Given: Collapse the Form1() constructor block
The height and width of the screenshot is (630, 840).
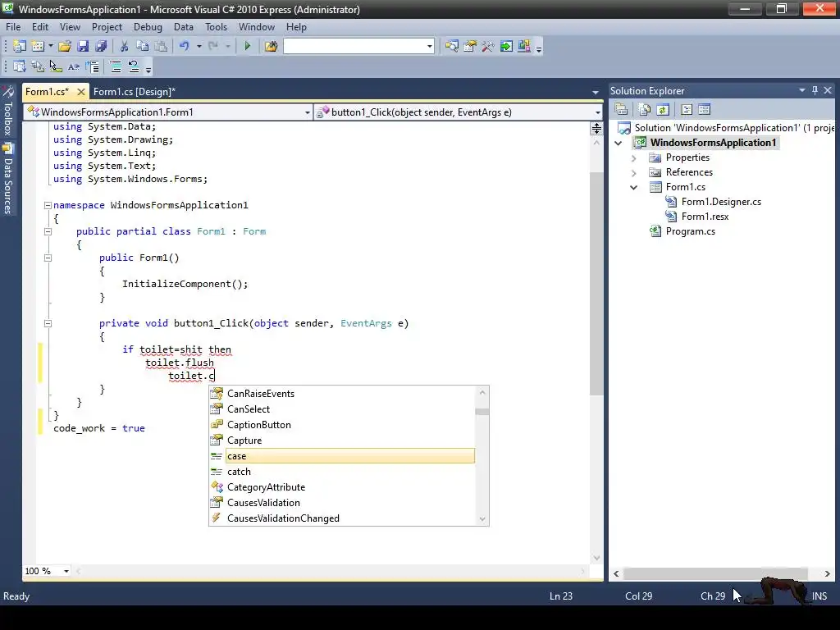Looking at the screenshot, I should tap(48, 258).
